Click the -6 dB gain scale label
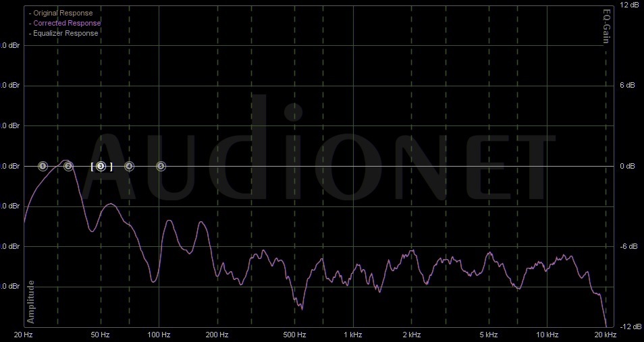The image size is (644, 342). coord(628,246)
